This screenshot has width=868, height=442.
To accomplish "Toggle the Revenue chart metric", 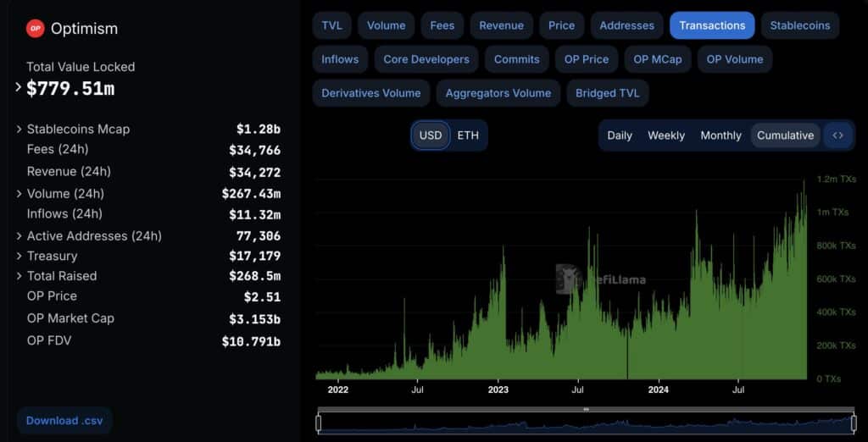I will pos(502,25).
